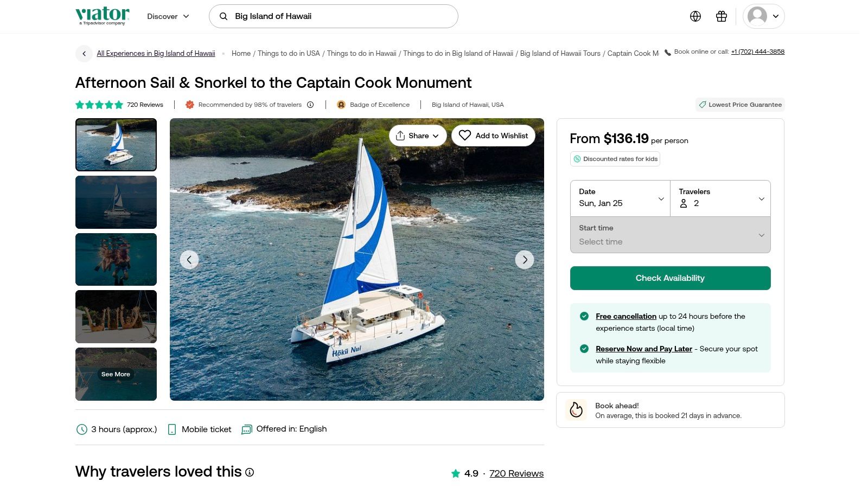Viewport: 868px width, 488px height.
Task: Open the Free cancellation link
Action: pos(626,317)
